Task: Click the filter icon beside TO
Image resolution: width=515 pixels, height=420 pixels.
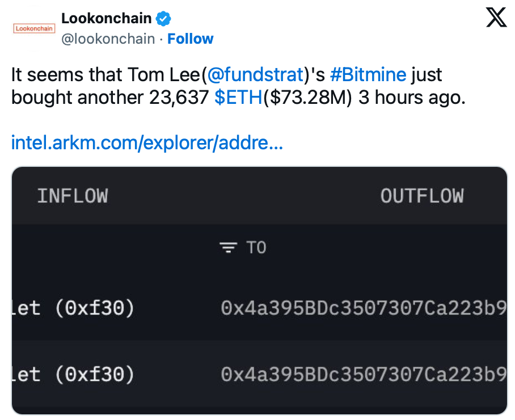Action: [x=228, y=247]
